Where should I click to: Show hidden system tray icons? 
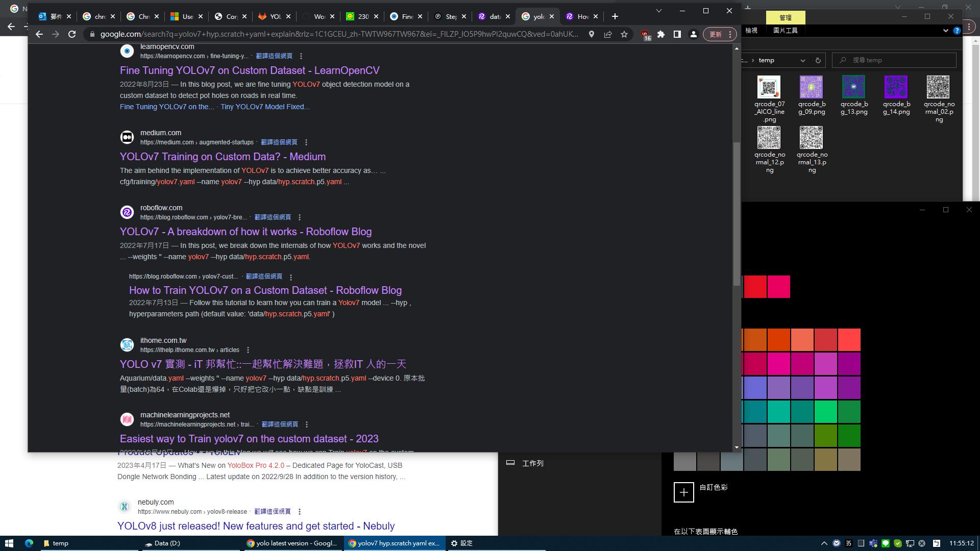824,543
